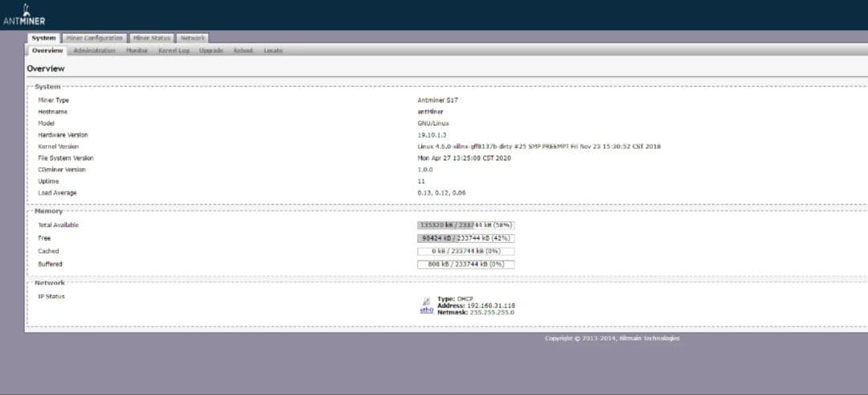Click the IP Status label

point(51,297)
